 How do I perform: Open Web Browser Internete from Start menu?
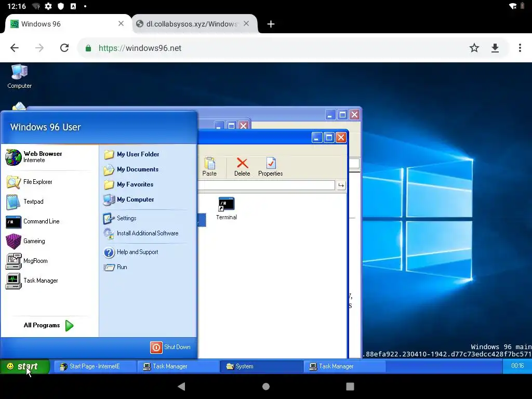click(x=34, y=157)
